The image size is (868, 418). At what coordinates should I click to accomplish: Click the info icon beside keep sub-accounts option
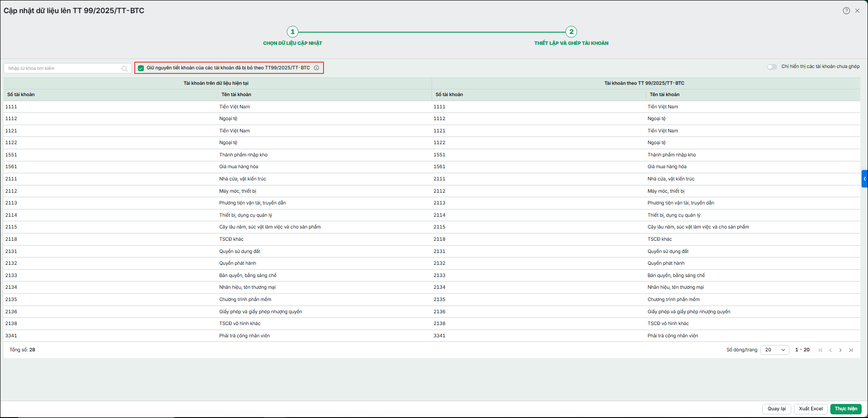(316, 68)
